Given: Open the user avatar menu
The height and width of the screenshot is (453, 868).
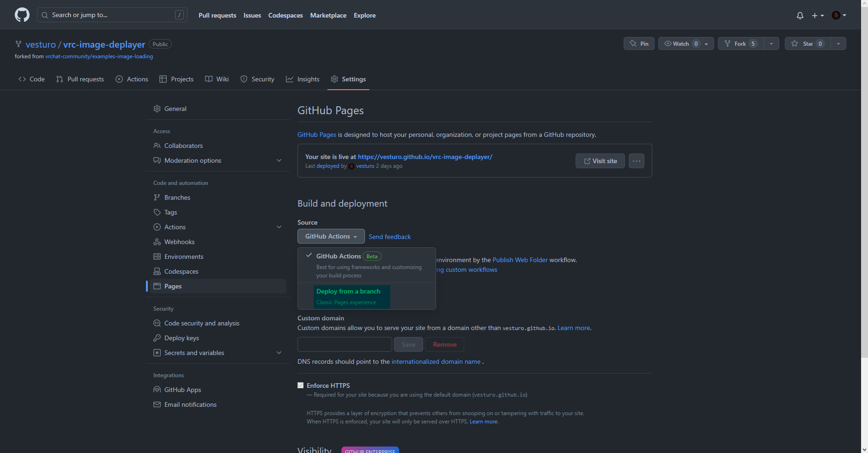Looking at the screenshot, I should coord(839,15).
